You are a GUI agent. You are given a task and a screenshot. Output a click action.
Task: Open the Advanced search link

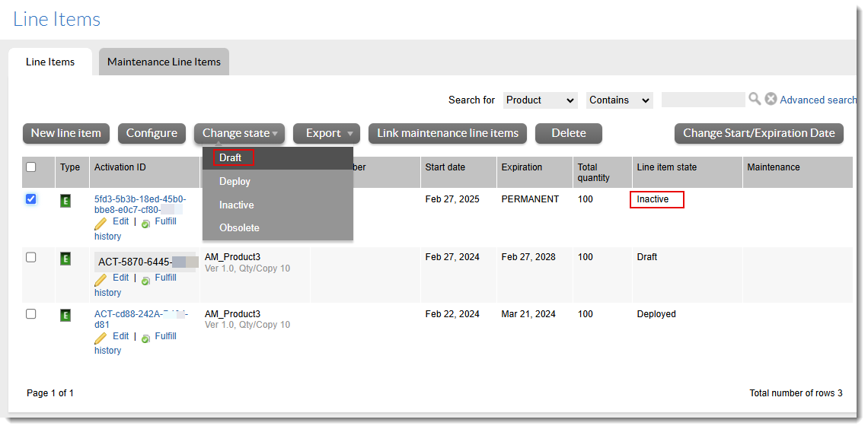click(818, 100)
